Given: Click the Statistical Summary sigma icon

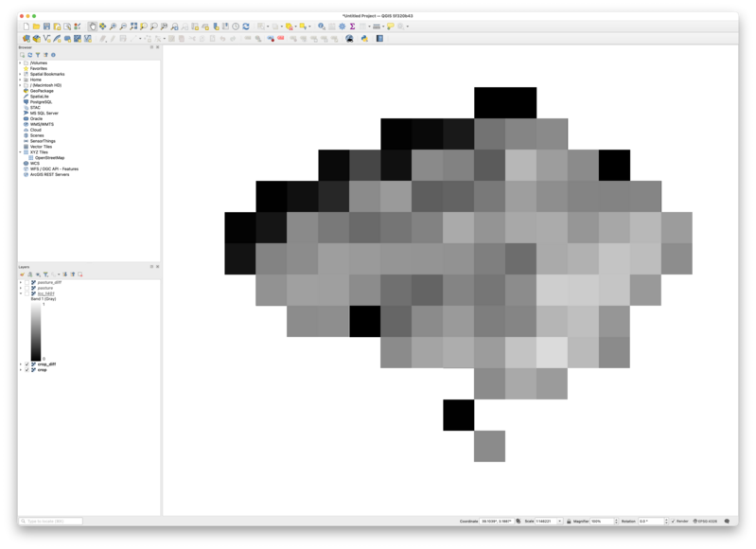Looking at the screenshot, I should pos(352,27).
